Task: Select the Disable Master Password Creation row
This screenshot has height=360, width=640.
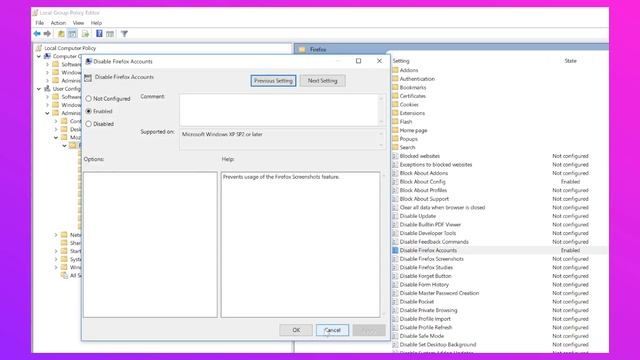Action: click(499, 293)
